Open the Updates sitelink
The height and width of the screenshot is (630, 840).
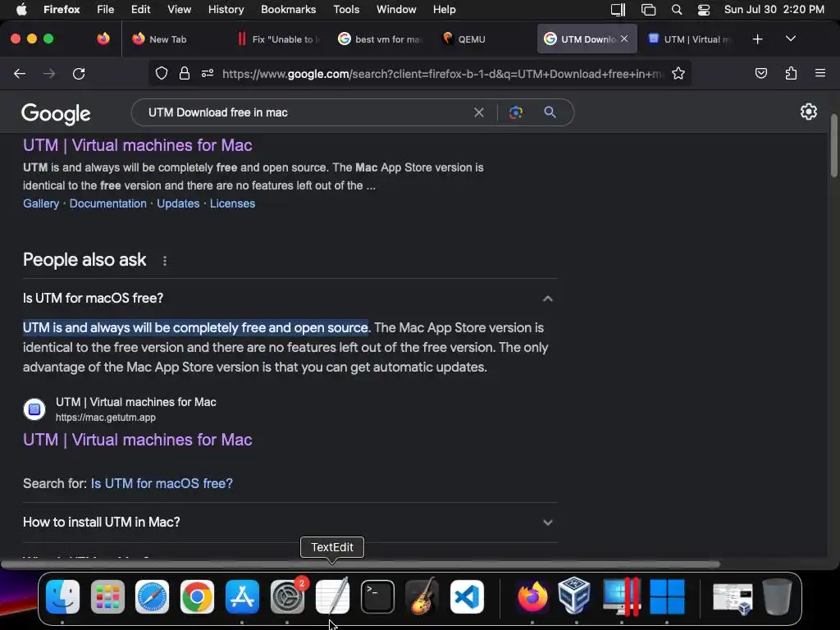178,203
